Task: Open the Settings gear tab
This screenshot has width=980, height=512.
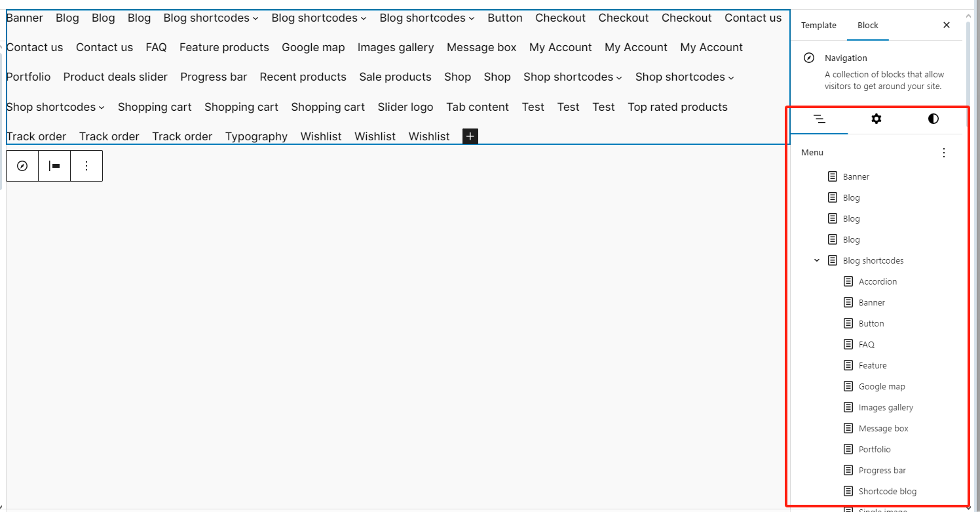Action: (x=876, y=119)
